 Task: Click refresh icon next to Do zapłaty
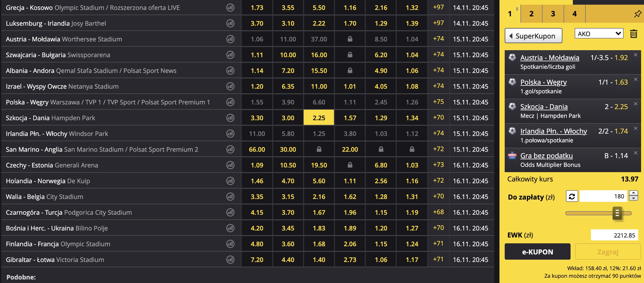(x=572, y=196)
